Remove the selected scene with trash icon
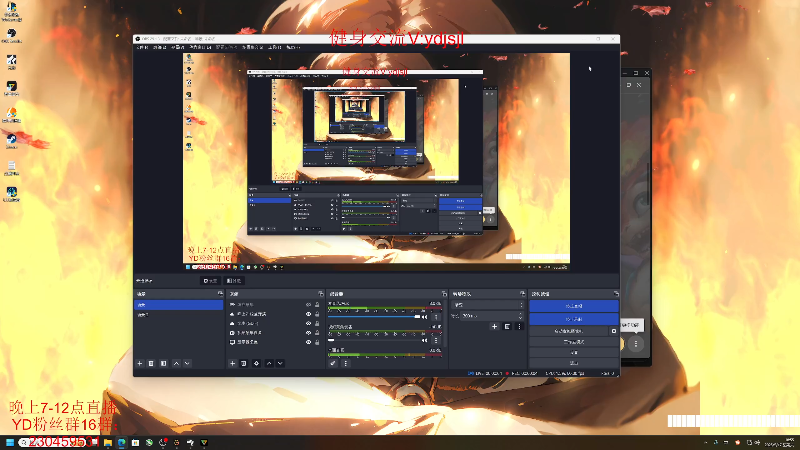Viewport: 800px width, 450px height. (x=151, y=363)
